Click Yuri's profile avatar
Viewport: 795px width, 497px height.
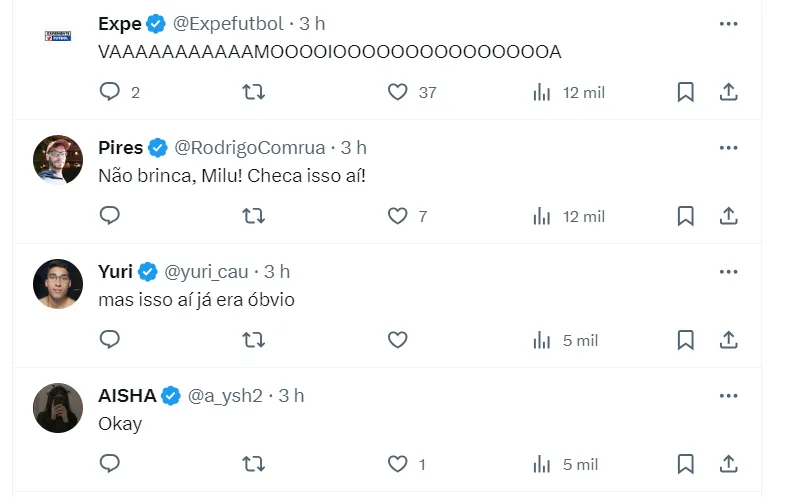[58, 283]
